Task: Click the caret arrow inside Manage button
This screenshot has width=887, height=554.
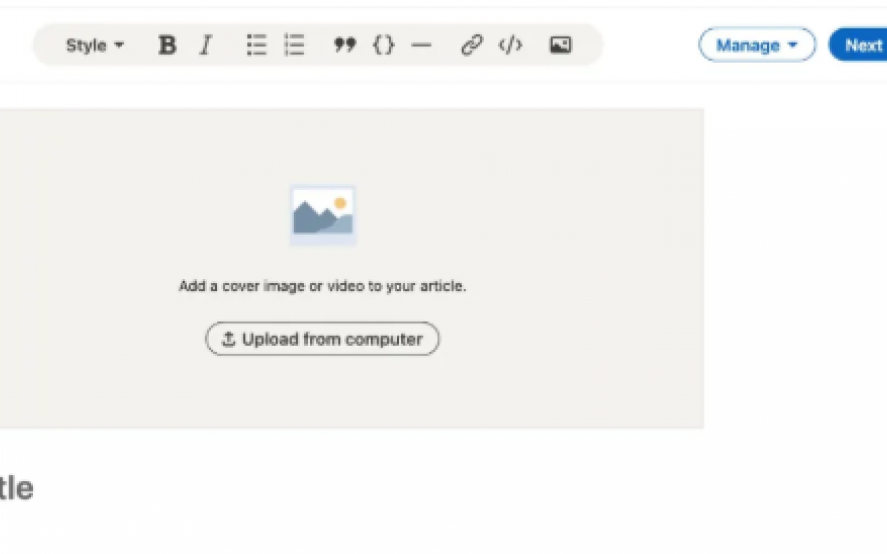Action: coord(793,46)
